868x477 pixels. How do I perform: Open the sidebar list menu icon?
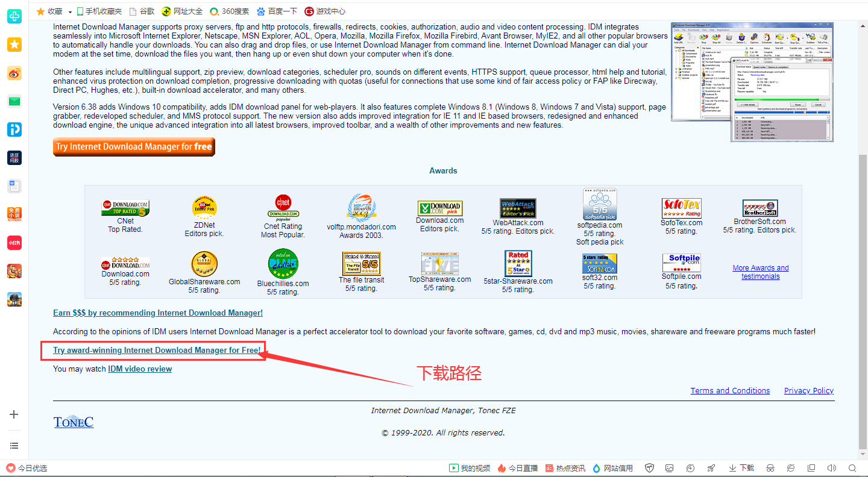tap(14, 446)
